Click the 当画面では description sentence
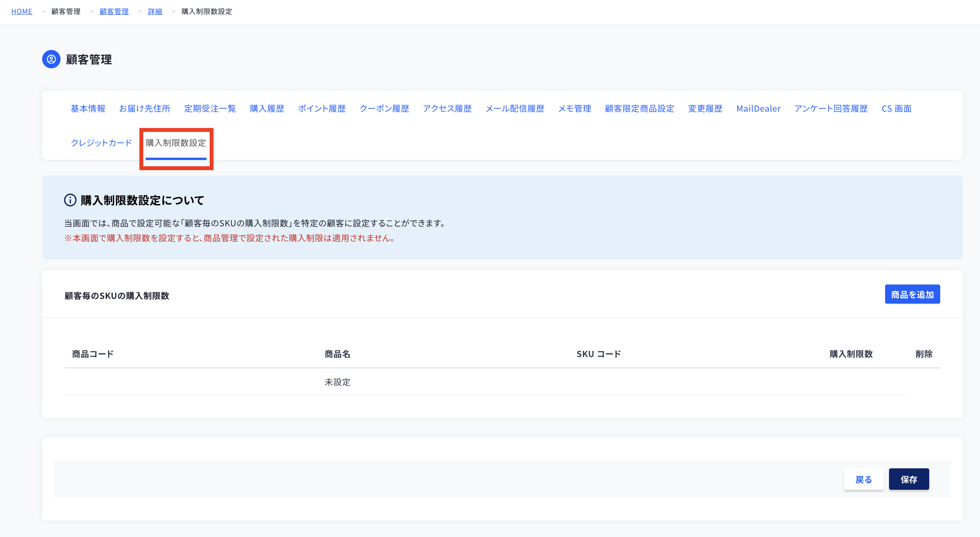This screenshot has width=980, height=537. (x=256, y=223)
